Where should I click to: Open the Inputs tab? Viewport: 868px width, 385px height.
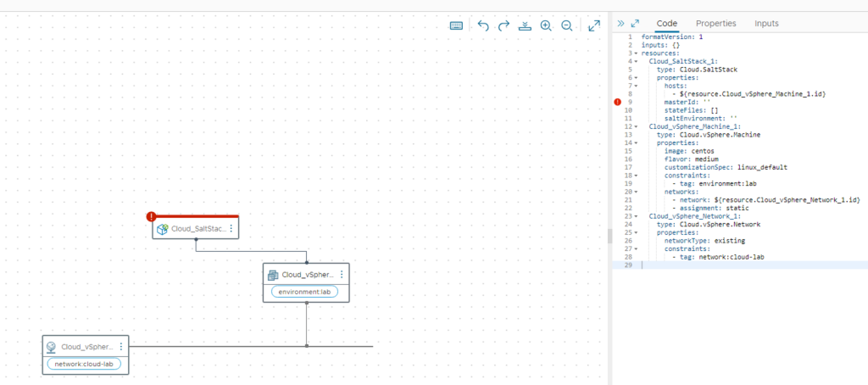[766, 24]
